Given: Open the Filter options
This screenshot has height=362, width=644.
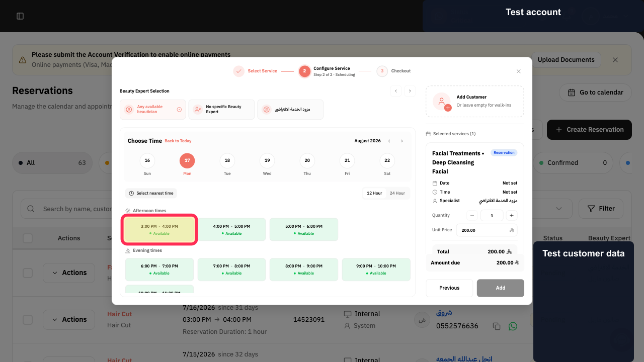Looking at the screenshot, I should pos(601,209).
